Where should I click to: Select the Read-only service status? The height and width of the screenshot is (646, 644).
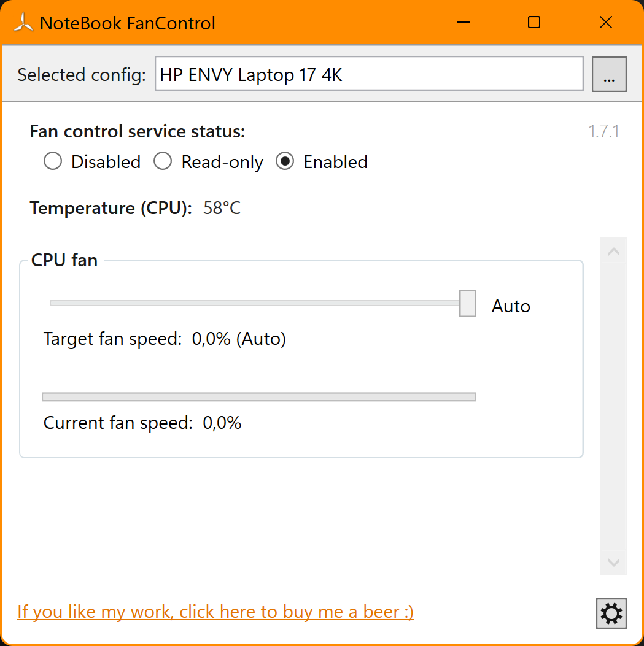coord(163,161)
